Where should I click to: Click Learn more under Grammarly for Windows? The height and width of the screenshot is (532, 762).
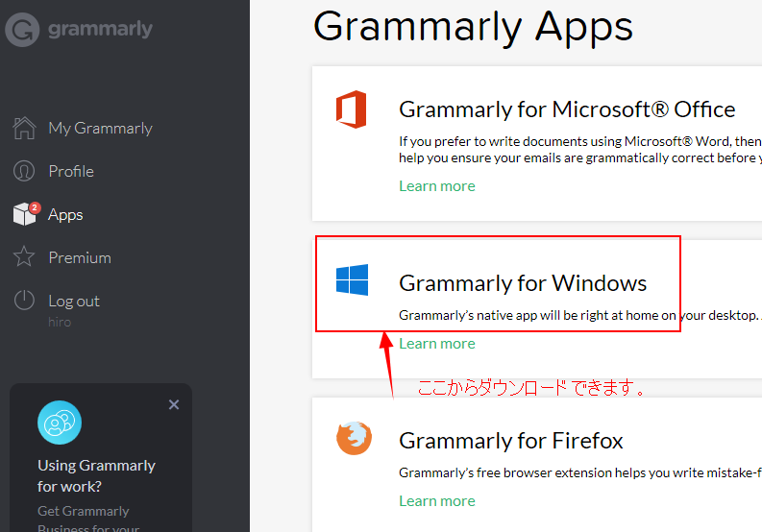(x=437, y=344)
